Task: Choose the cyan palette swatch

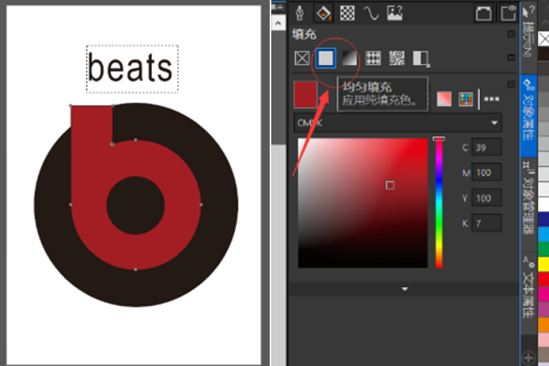Action: point(544,234)
